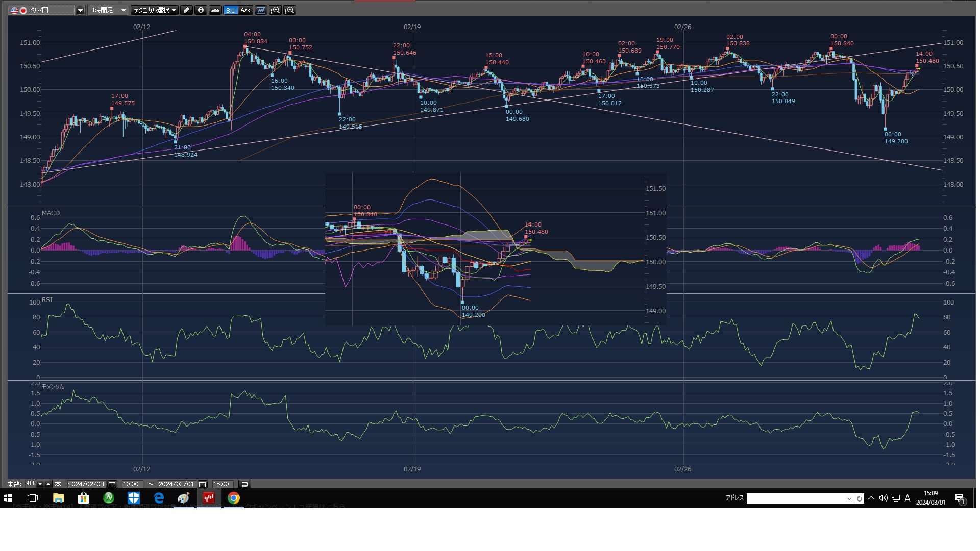Increase bar count with up arrow
The width and height of the screenshot is (980, 551).
pos(48,484)
